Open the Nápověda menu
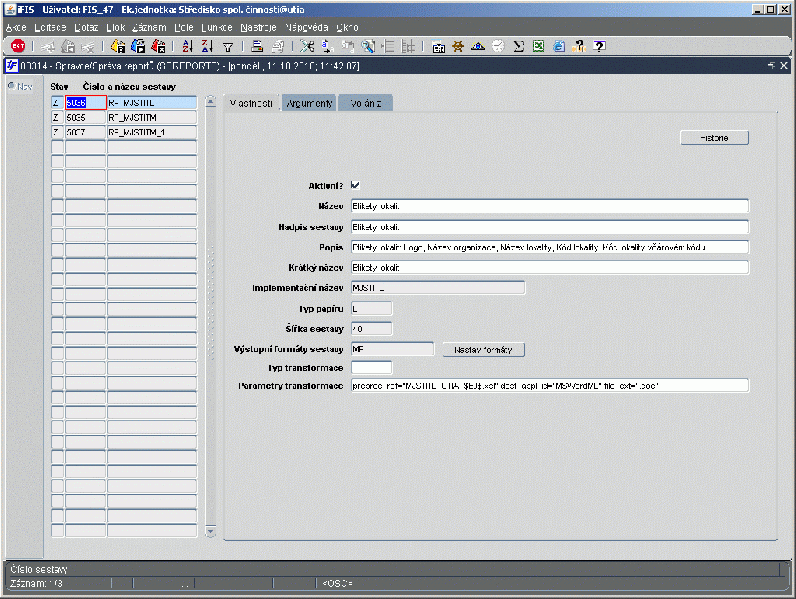Screen dimensions: 796x599 [x=307, y=27]
